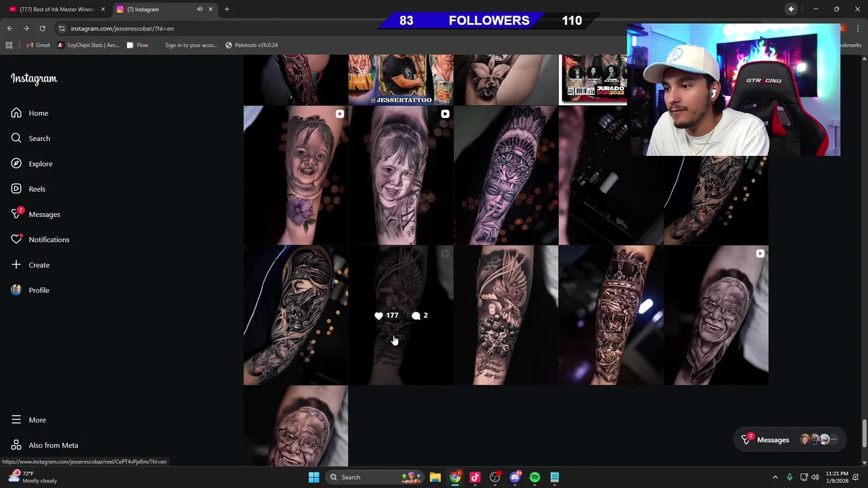
Task: Open the Notepad app in the taskbar
Action: click(x=555, y=477)
